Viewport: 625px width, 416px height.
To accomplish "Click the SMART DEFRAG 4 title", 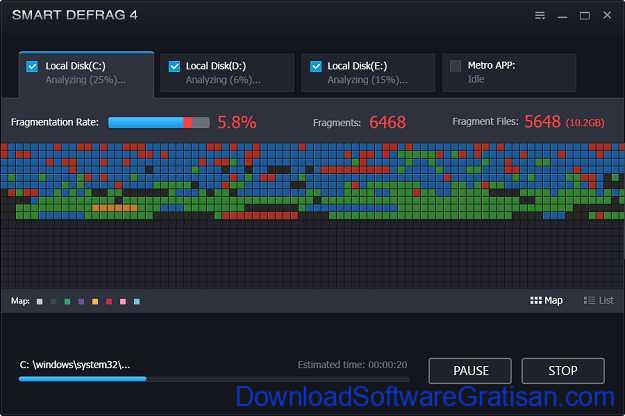I will point(75,15).
